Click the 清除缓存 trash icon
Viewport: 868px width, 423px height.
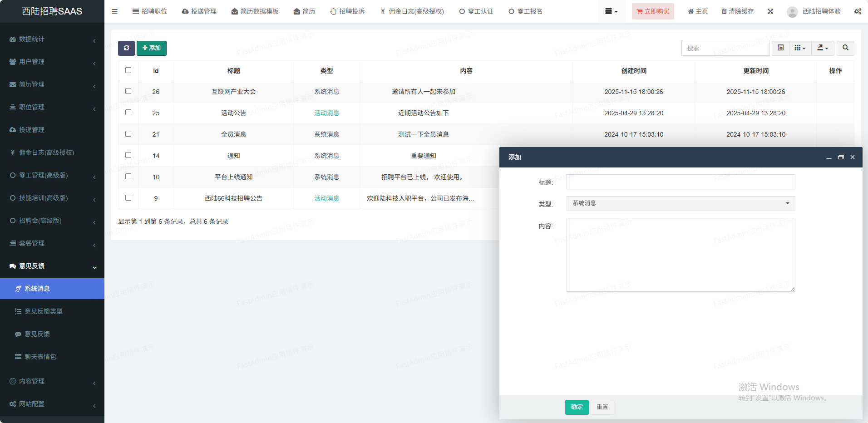(x=738, y=11)
